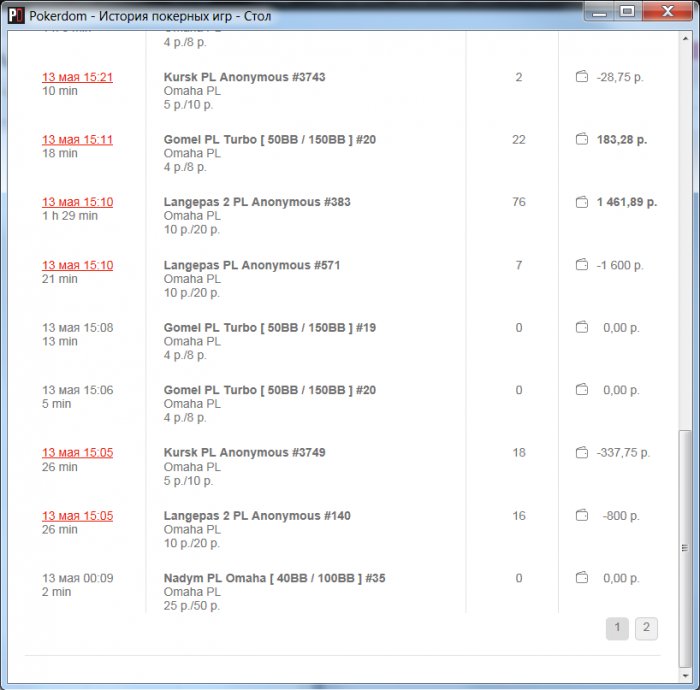Select table name Nadym PL Omaha #35
Screen dimensions: 700x690
tap(275, 578)
